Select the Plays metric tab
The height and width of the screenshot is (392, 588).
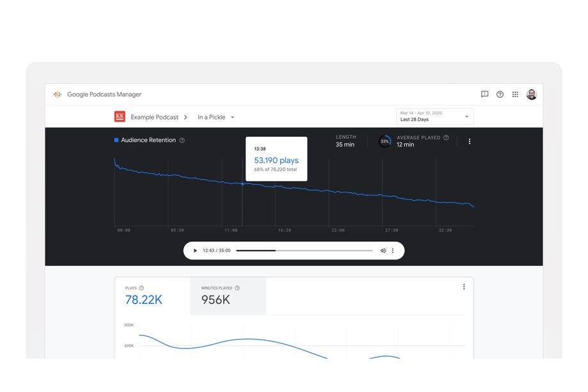(x=152, y=296)
